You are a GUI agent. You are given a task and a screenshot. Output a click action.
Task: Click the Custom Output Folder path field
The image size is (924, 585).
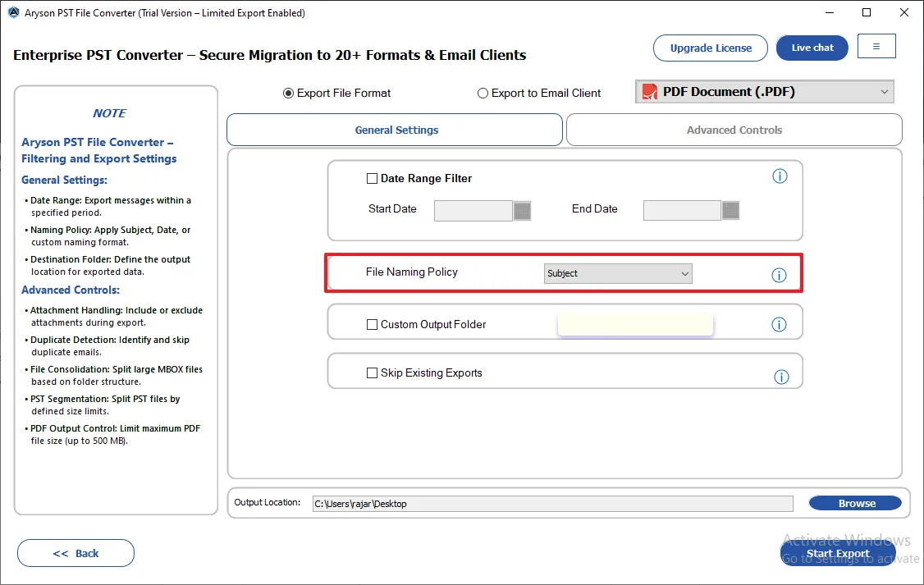point(635,325)
